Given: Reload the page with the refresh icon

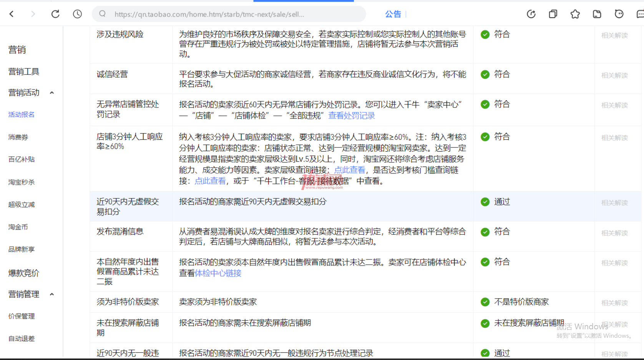Looking at the screenshot, I should (x=55, y=14).
